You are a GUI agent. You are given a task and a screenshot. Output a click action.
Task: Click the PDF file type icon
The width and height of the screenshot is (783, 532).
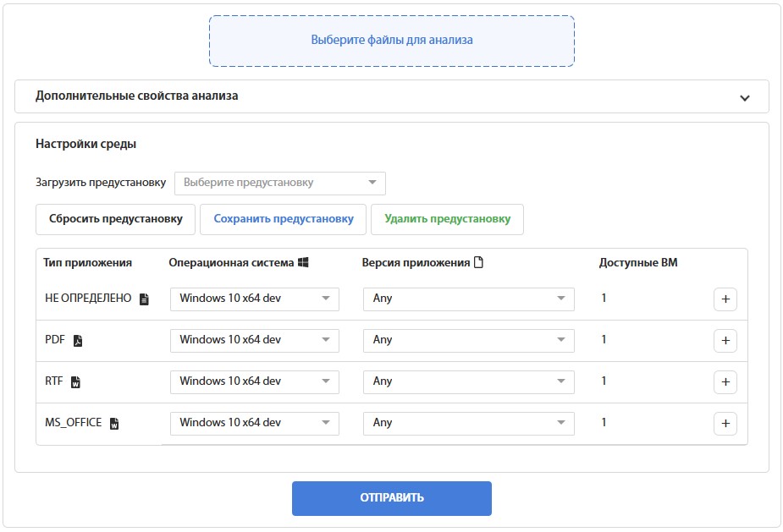click(77, 341)
